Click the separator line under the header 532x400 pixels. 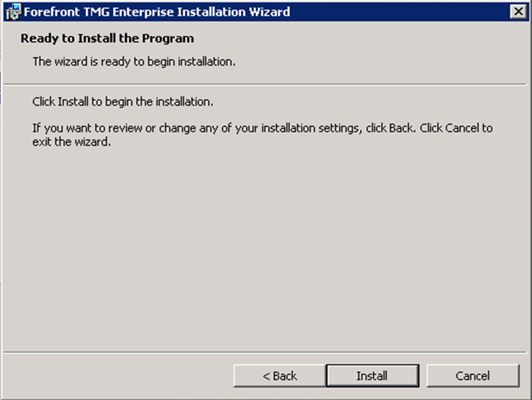click(x=266, y=84)
